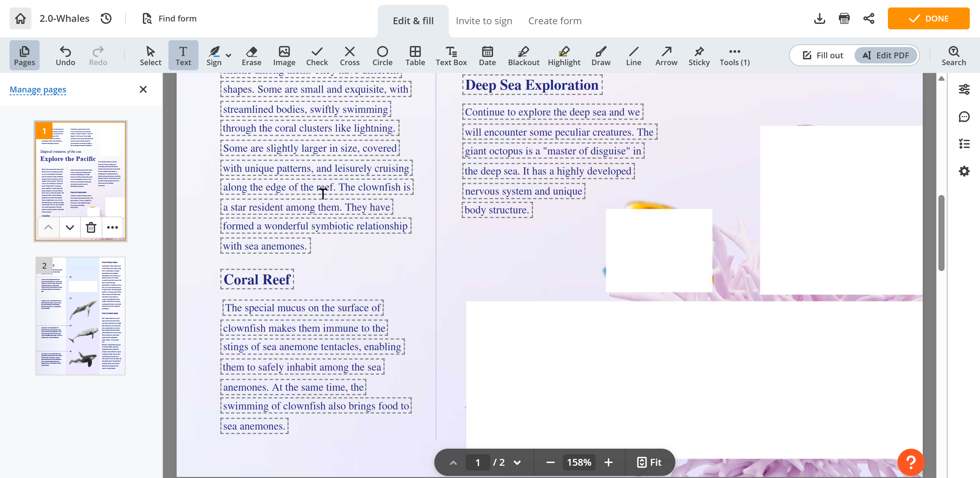Click the orange DONE button
980x478 pixels.
[928, 18]
